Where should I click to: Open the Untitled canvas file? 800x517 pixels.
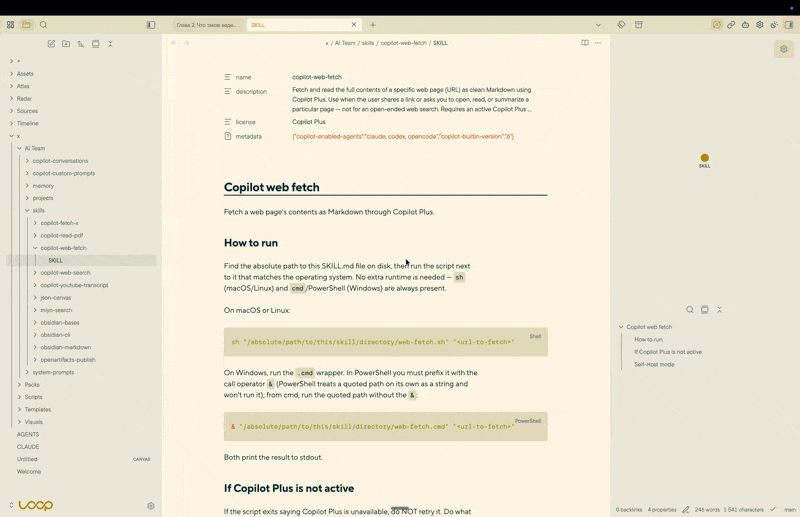tap(27, 459)
